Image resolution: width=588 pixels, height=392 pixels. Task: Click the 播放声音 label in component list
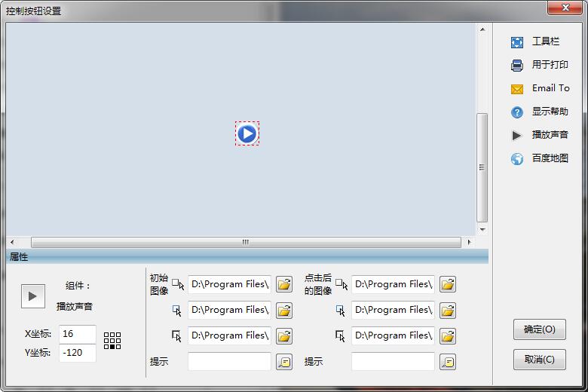[x=550, y=135]
